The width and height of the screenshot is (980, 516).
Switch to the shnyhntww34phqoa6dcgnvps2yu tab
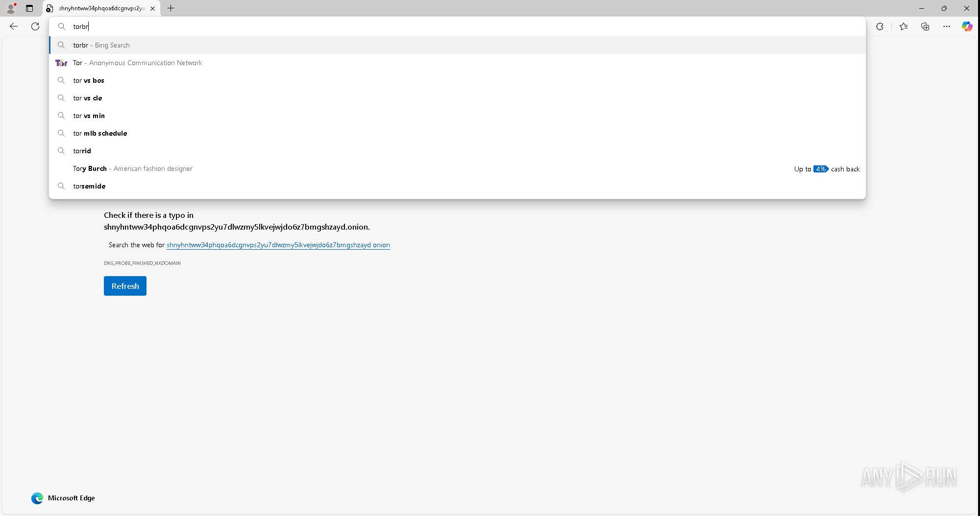[102, 8]
